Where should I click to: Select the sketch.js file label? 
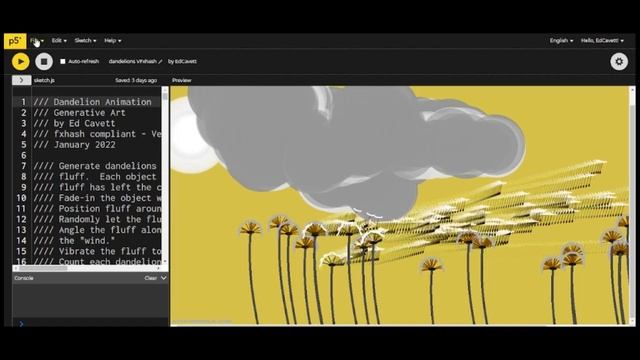(44, 80)
